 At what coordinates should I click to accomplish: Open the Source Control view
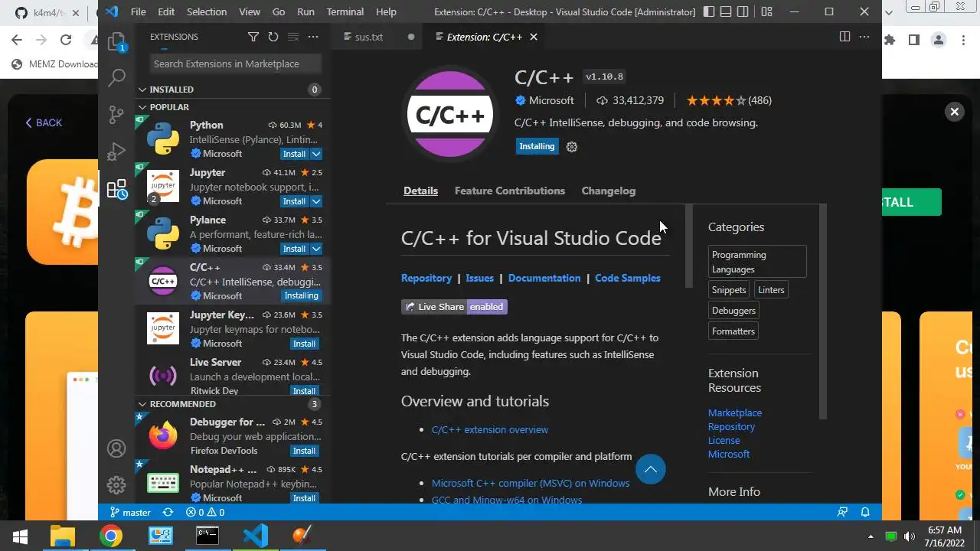coord(116,114)
